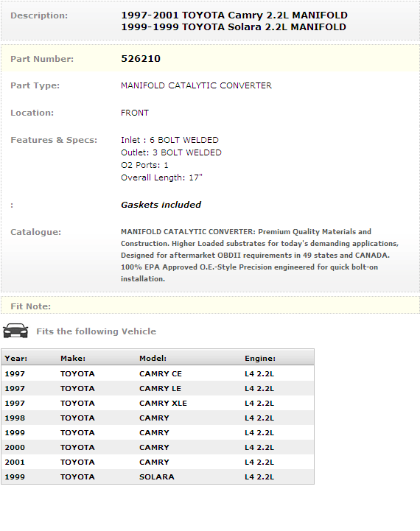Viewport: 420px width, 531px height.
Task: Select the 1999 Toyota Solara row
Action: (158, 477)
